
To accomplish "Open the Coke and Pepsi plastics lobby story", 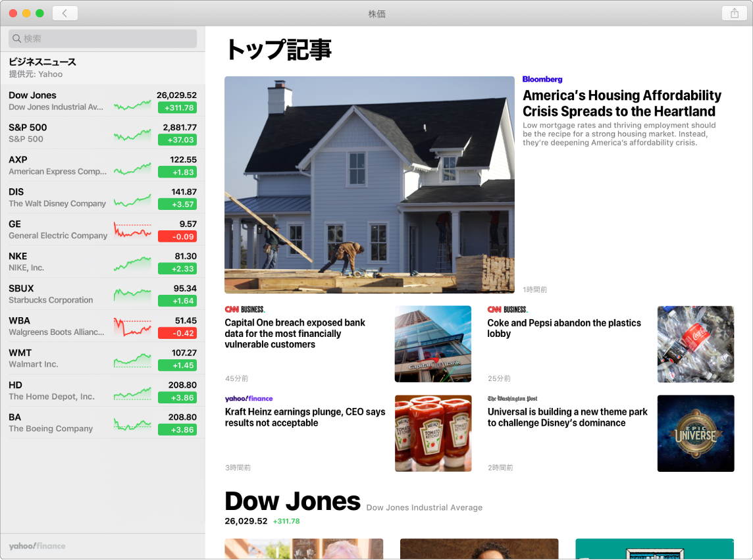I will pos(563,328).
